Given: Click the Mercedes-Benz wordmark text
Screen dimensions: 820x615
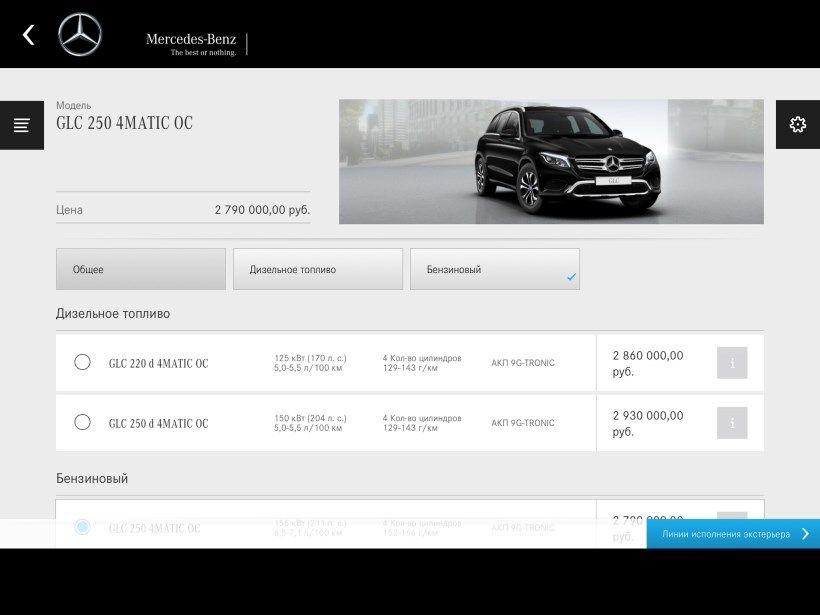Looking at the screenshot, I should (191, 40).
